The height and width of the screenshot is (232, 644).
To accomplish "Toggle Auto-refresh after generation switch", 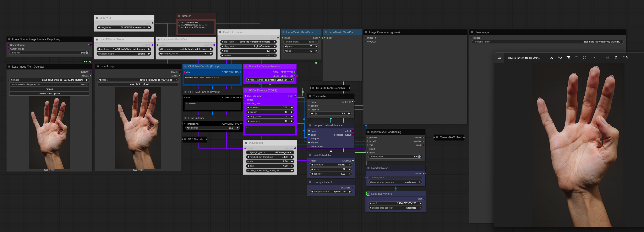I will [86, 84].
